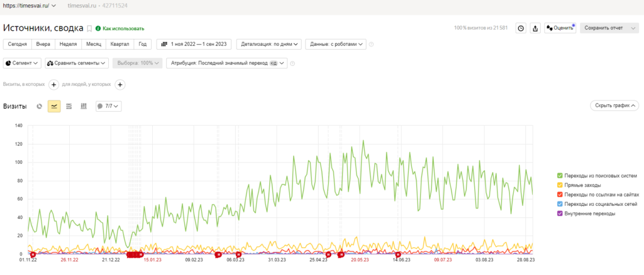The height and width of the screenshot is (275, 644).
Task: Open the https://timesvai.ru/ site dropdown
Action: [x=29, y=5]
